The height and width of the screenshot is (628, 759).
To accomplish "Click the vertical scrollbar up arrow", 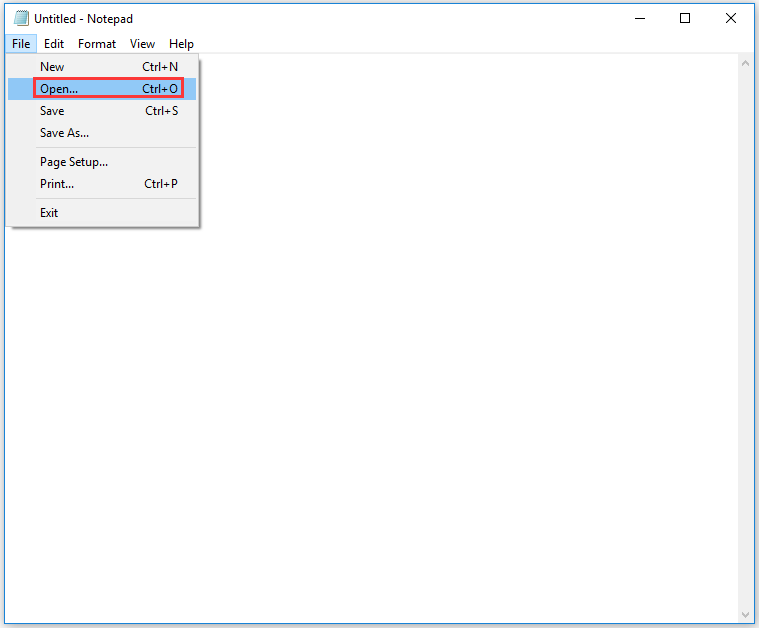I will (745, 64).
